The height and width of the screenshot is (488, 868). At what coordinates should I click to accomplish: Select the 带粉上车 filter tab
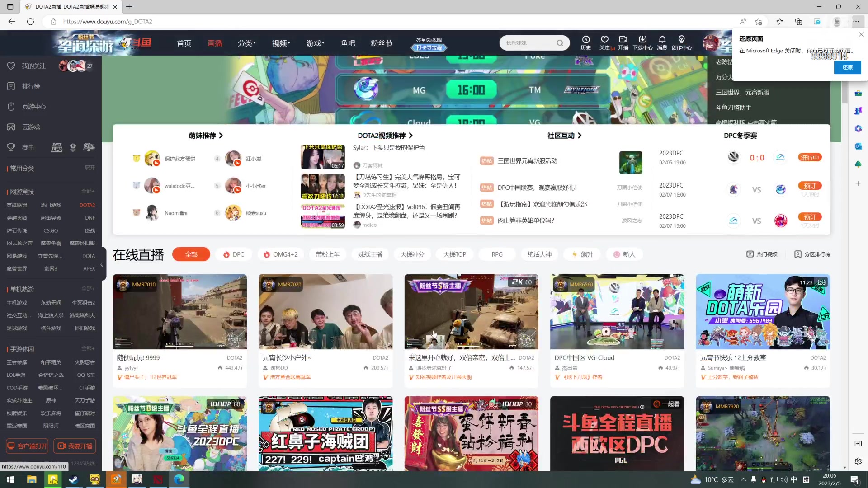(327, 254)
